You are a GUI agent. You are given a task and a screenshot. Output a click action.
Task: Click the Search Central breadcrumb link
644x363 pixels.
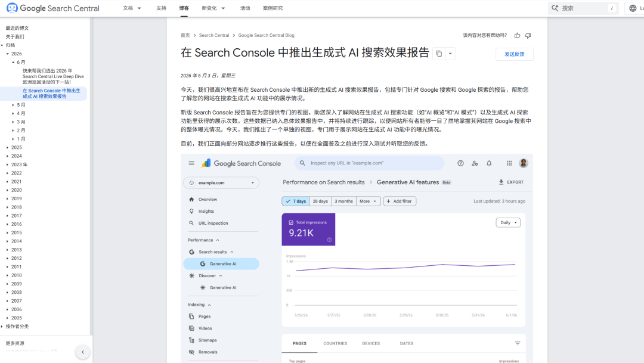pos(214,35)
